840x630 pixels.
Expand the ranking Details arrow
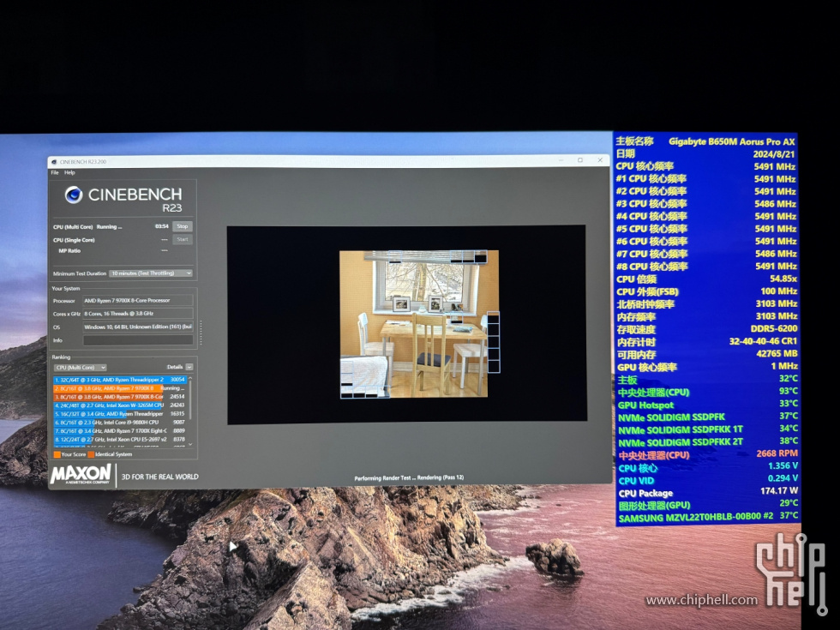click(x=189, y=367)
